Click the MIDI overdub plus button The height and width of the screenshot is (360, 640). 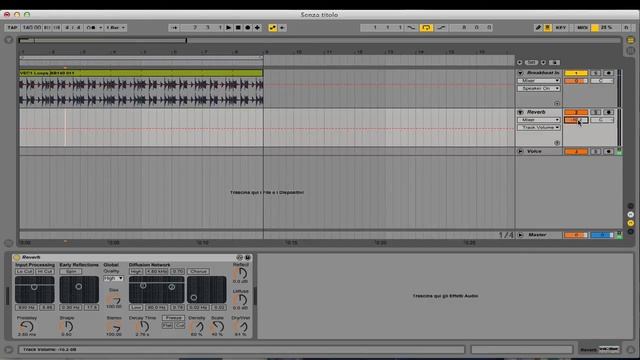[x=257, y=28]
